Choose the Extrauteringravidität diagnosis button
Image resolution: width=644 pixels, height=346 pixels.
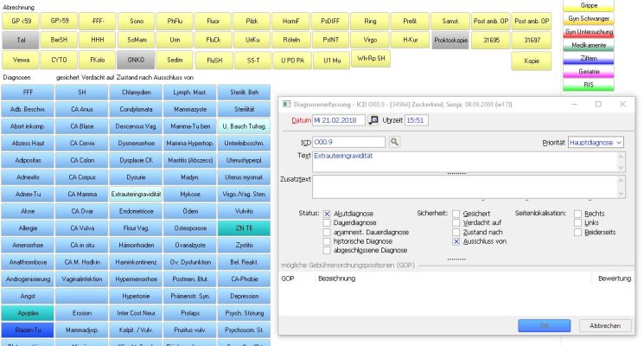coord(136,194)
